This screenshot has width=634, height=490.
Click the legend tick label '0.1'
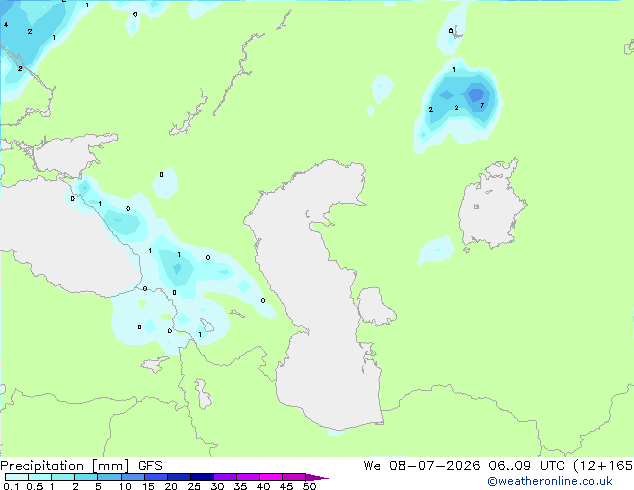coord(11,486)
